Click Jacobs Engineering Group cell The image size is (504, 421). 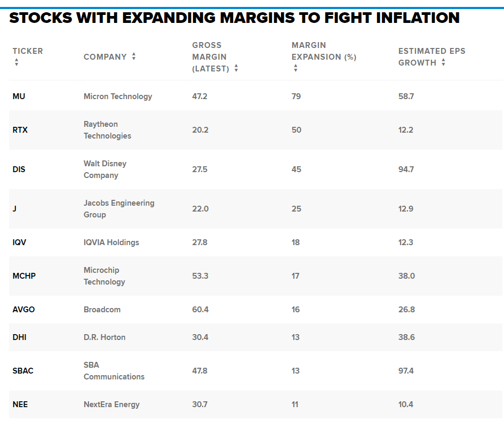coord(119,209)
